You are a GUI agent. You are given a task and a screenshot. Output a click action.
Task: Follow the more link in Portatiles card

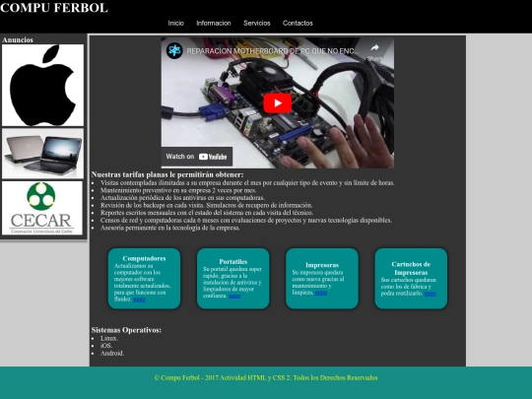234,296
